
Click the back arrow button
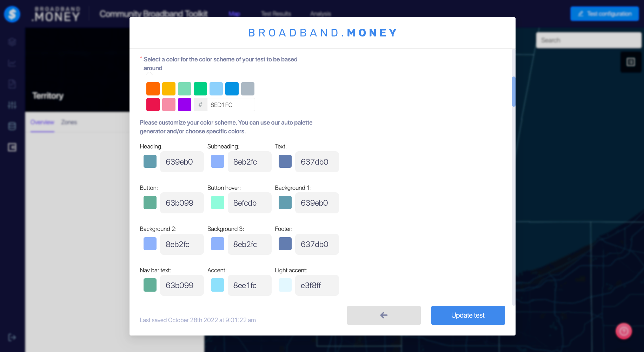coord(384,315)
